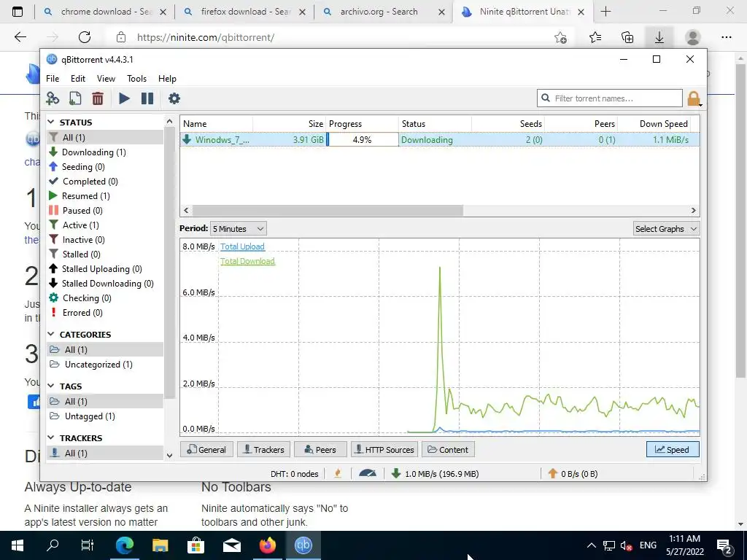Click add page to favorites star-plus icon
Viewport: 747px width, 560px height.
click(x=561, y=37)
